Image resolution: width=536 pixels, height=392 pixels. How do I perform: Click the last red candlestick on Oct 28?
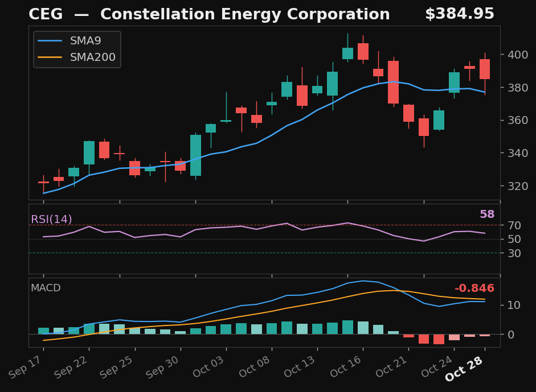coord(485,69)
